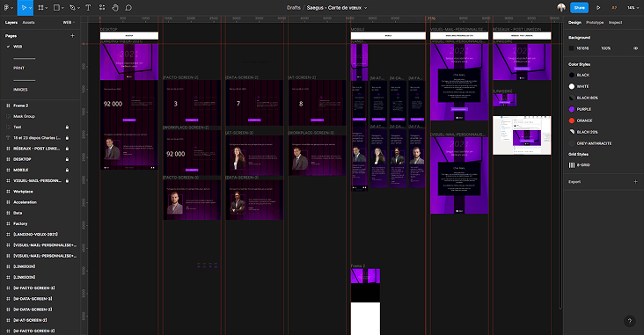Click the file title Saegus - Carte de vœux
Screen dimensions: 644x335
click(x=334, y=8)
